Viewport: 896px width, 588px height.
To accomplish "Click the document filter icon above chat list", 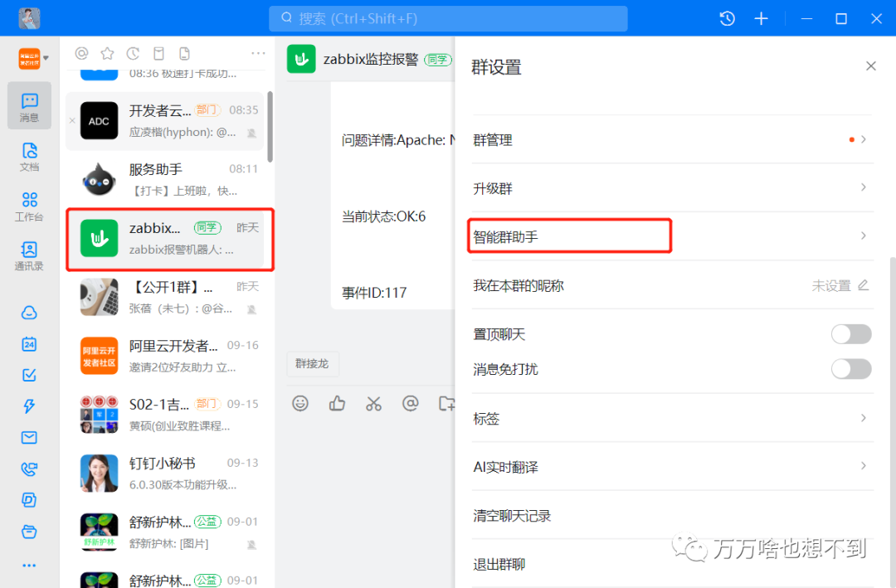I will (x=184, y=54).
